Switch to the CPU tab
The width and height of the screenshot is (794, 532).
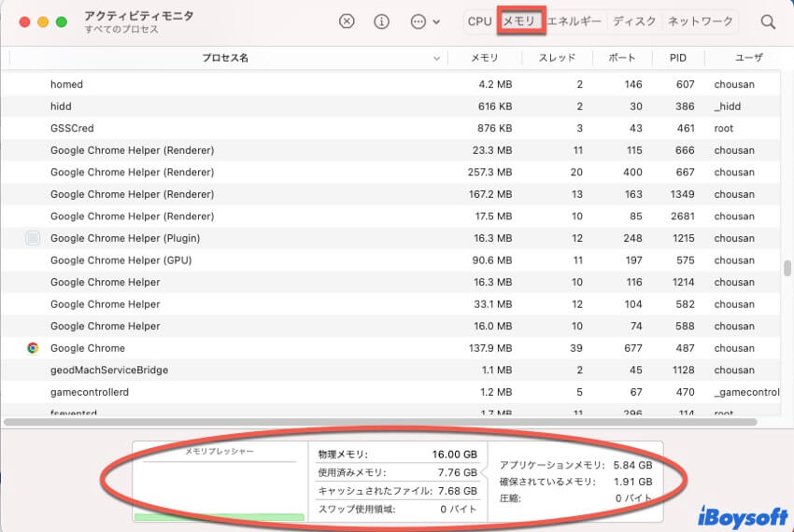[479, 21]
